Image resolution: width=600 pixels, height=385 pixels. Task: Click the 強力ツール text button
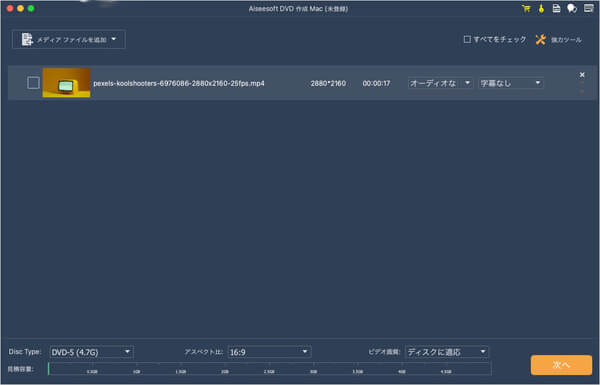566,40
